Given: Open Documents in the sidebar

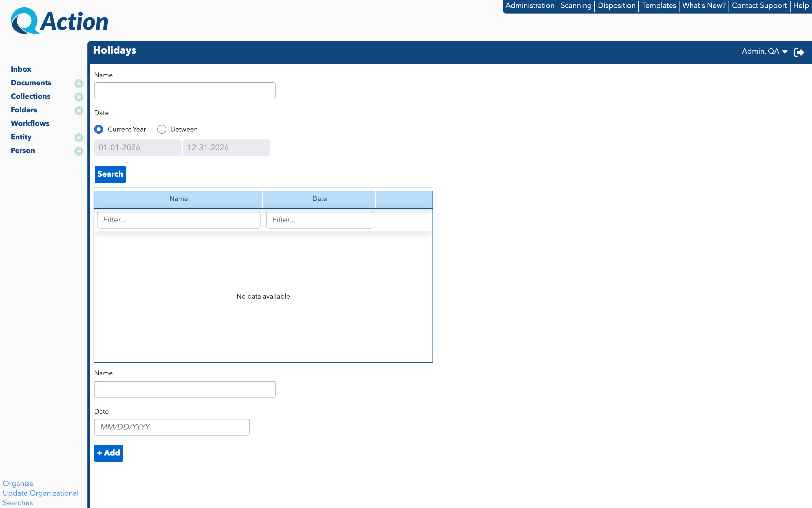Looking at the screenshot, I should [31, 83].
